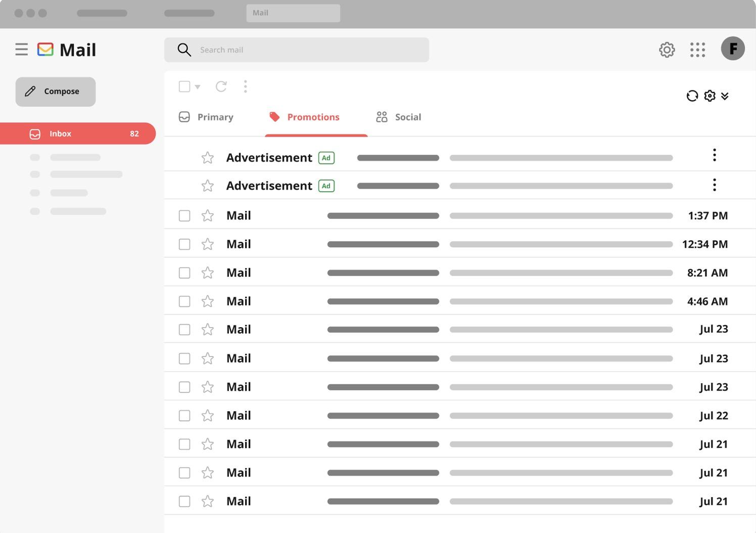Open the small inbox settings gear
This screenshot has height=533, width=756.
coord(710,96)
